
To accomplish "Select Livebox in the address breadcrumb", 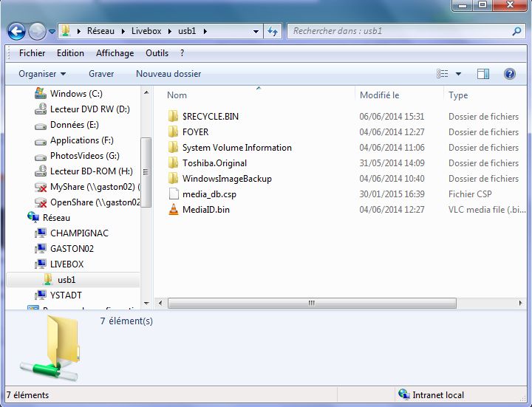I will click(x=146, y=31).
